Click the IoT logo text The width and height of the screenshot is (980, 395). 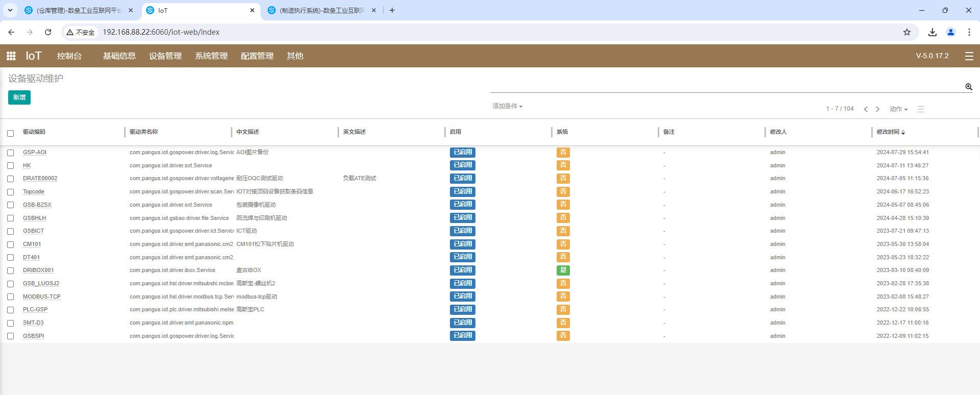point(34,56)
